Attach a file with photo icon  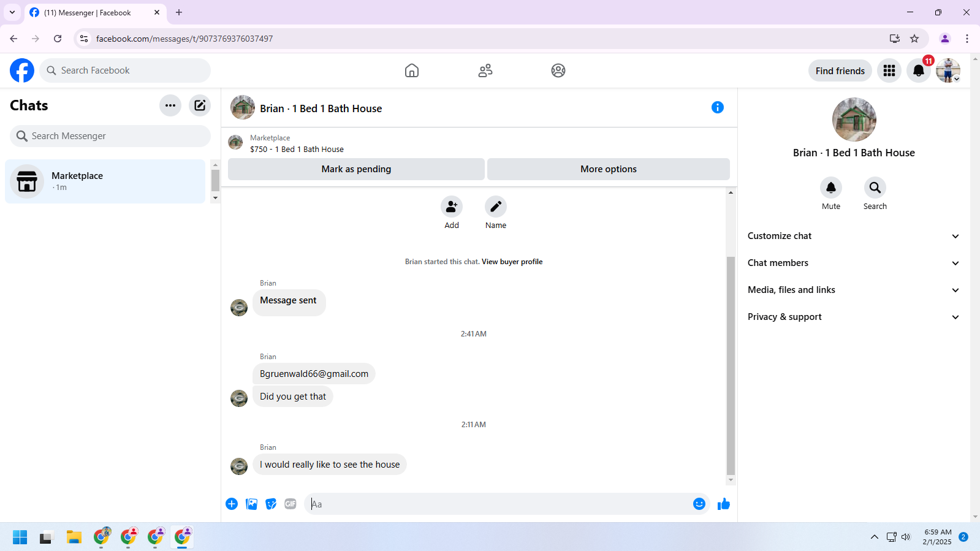pyautogui.click(x=251, y=504)
